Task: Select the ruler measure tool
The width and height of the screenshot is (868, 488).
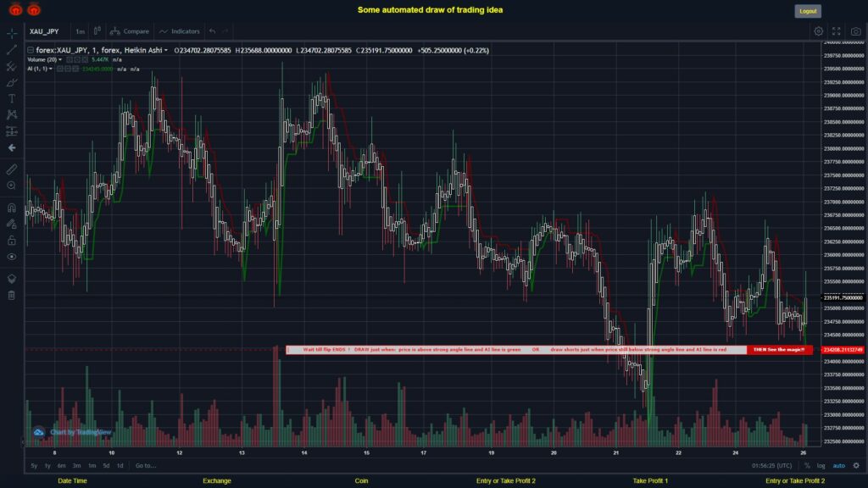Action: (x=12, y=169)
